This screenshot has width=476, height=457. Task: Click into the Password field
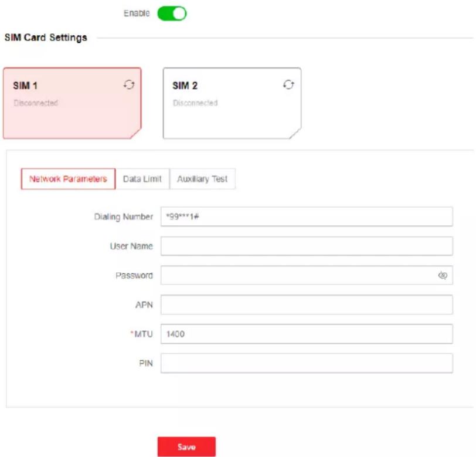click(307, 275)
